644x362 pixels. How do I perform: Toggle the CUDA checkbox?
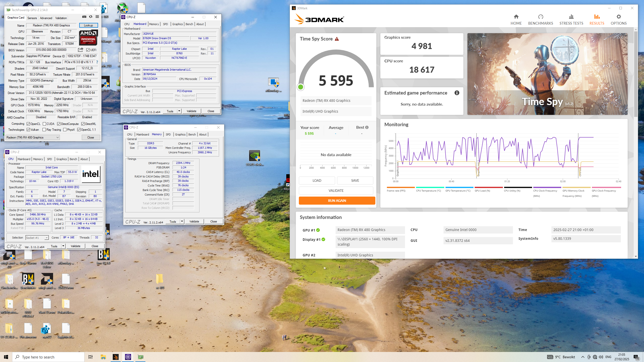[44, 124]
